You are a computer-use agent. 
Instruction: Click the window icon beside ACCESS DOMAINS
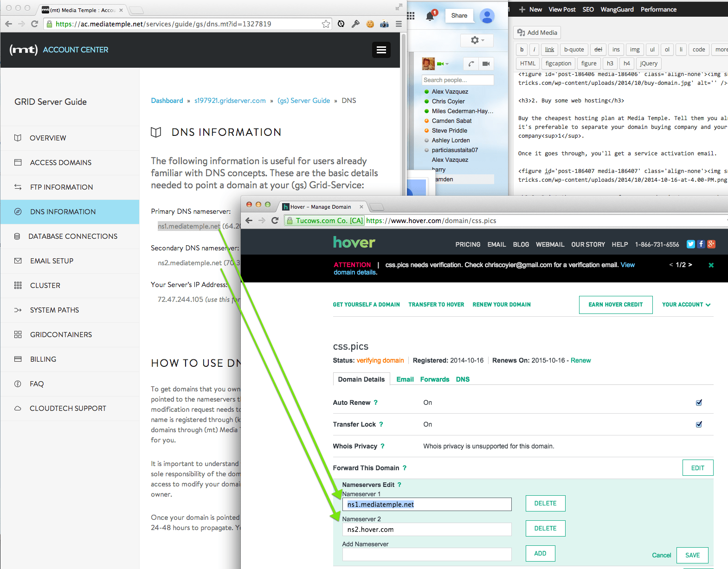pyautogui.click(x=18, y=162)
